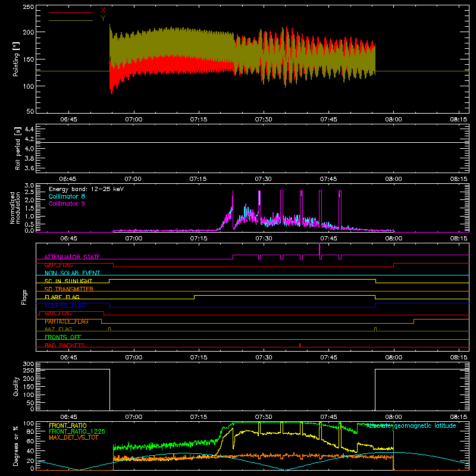Click '07:30' below the Flags plot
Image resolution: width=476 pixels, height=476 pixels.
tap(264, 358)
